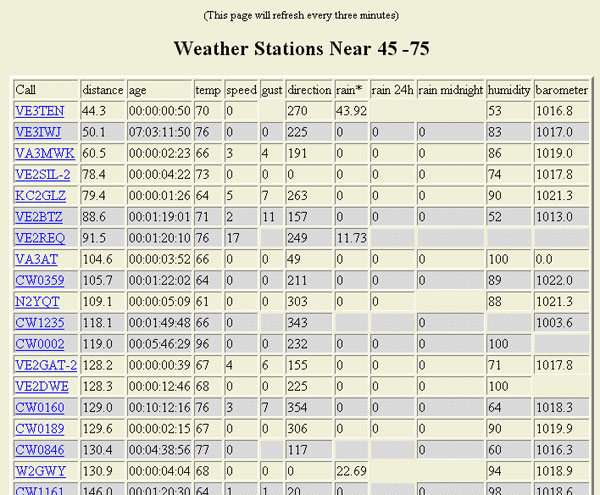This screenshot has width=600, height=495.
Task: Click the VE2BTZ call link
Action: 37,216
